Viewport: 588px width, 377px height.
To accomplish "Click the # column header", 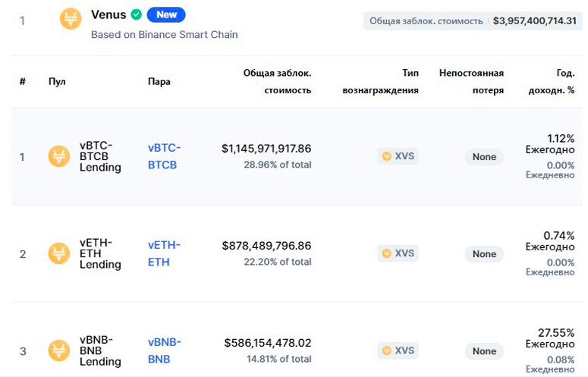I will coord(23,81).
